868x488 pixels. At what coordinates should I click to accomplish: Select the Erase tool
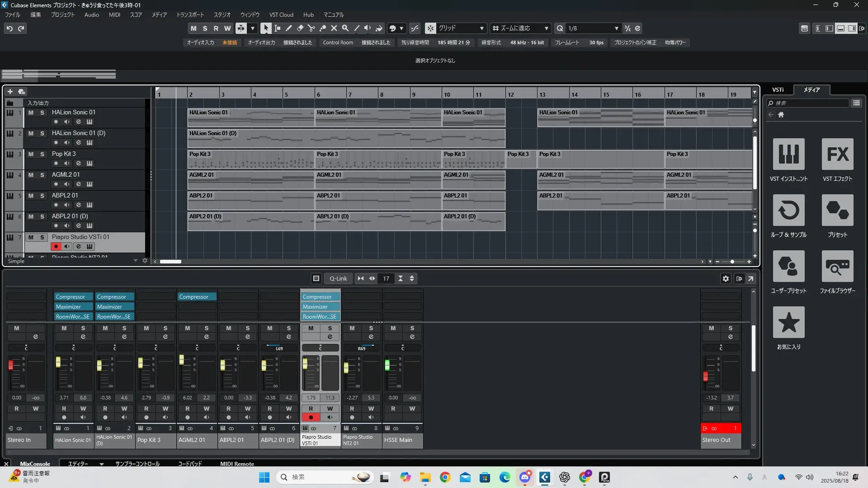coord(300,28)
